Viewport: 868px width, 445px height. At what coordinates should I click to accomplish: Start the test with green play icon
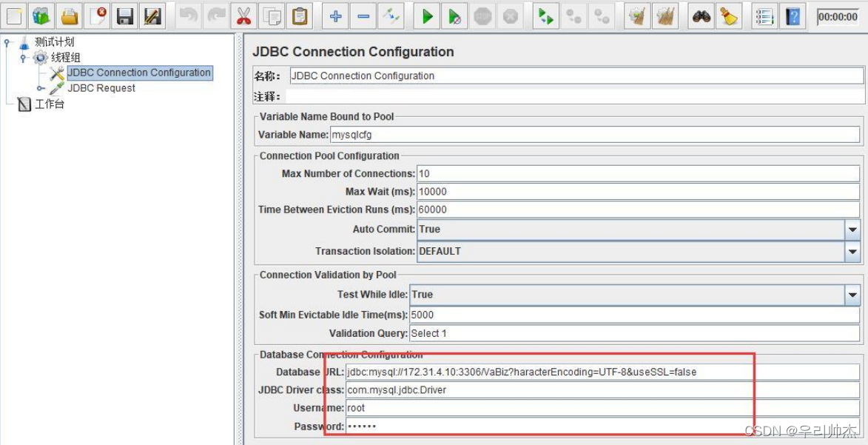click(x=427, y=16)
